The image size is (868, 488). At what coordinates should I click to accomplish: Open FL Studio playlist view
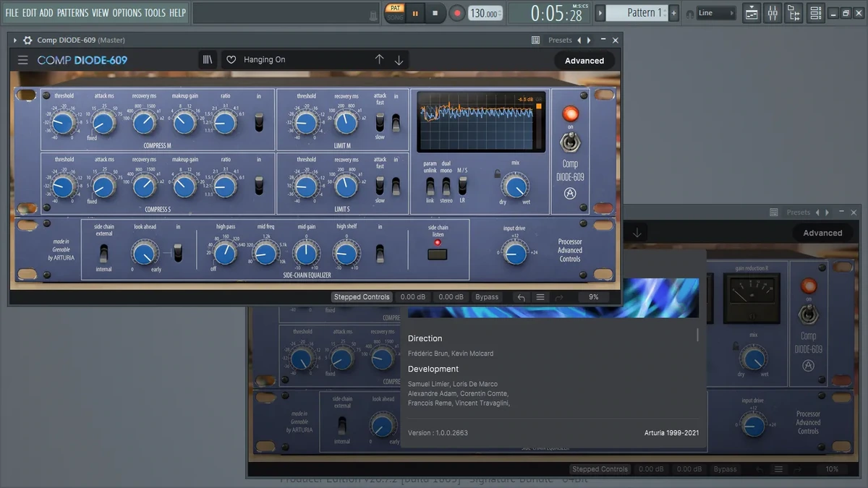coord(751,13)
